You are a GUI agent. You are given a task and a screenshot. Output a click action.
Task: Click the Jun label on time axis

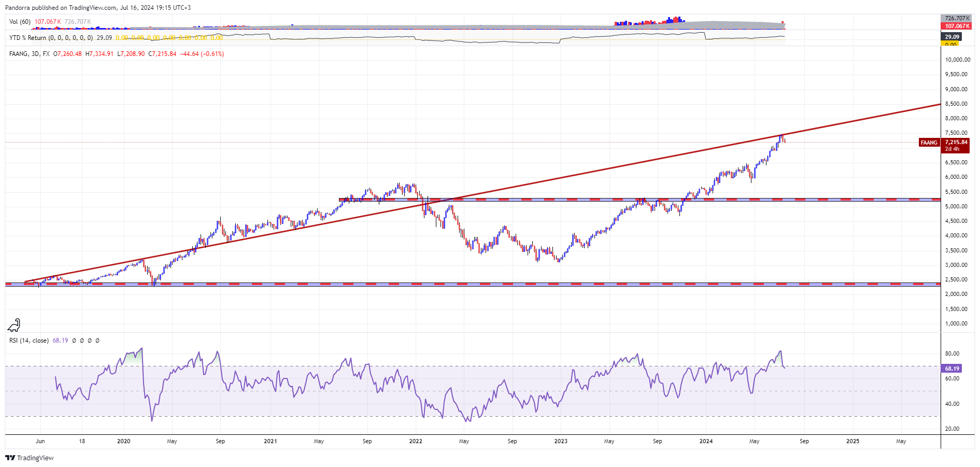pos(40,441)
